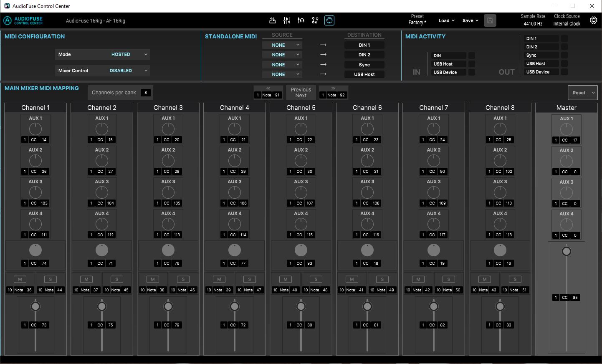Switch to the mixer view (faders icon)

tap(287, 20)
